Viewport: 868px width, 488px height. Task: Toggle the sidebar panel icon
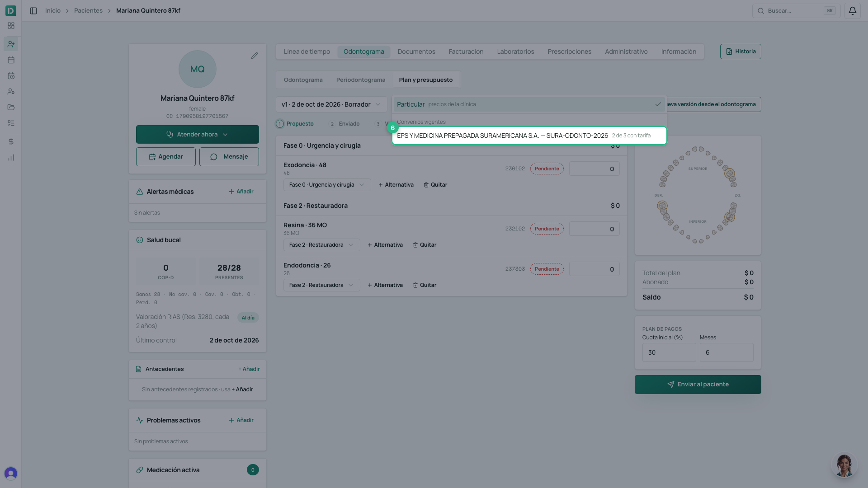[33, 11]
